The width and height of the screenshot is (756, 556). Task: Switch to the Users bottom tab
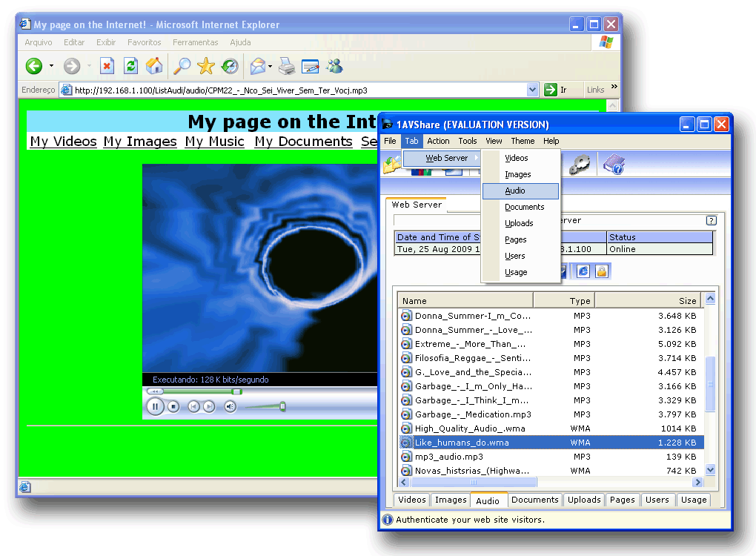point(657,500)
